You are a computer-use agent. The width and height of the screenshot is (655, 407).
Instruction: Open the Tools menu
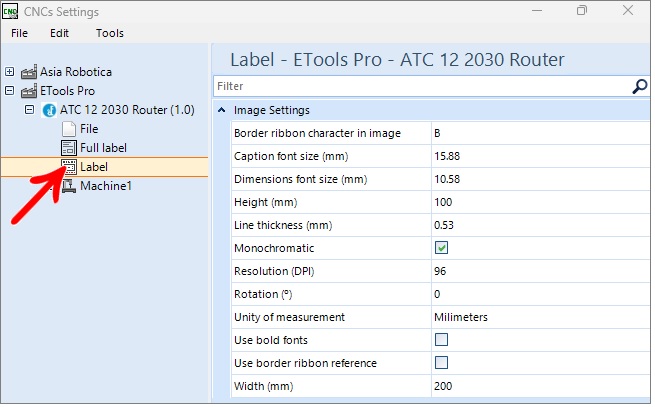[x=110, y=33]
